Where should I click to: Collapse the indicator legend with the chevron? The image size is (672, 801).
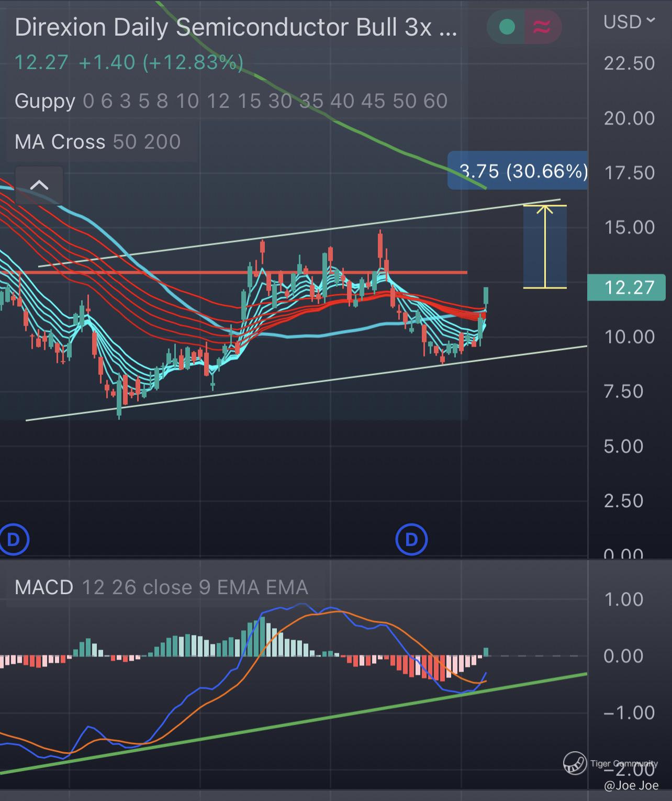40,185
